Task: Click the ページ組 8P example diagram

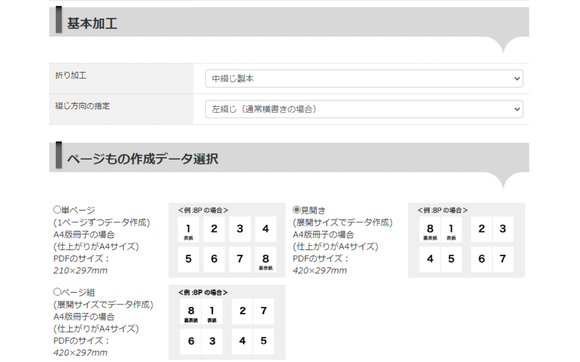Action: 227,322
